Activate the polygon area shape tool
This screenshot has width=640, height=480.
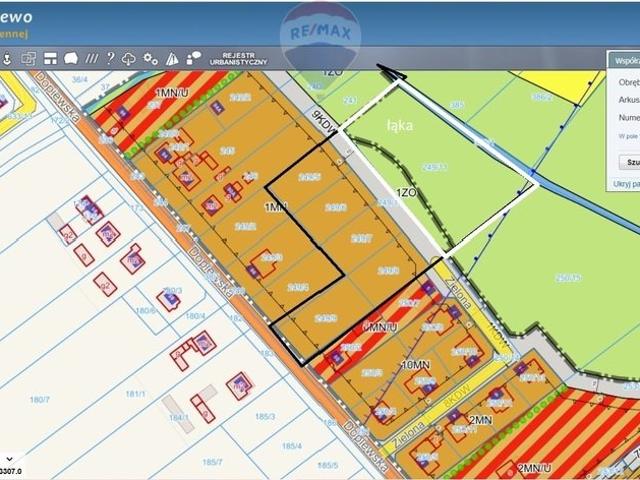pos(71,58)
